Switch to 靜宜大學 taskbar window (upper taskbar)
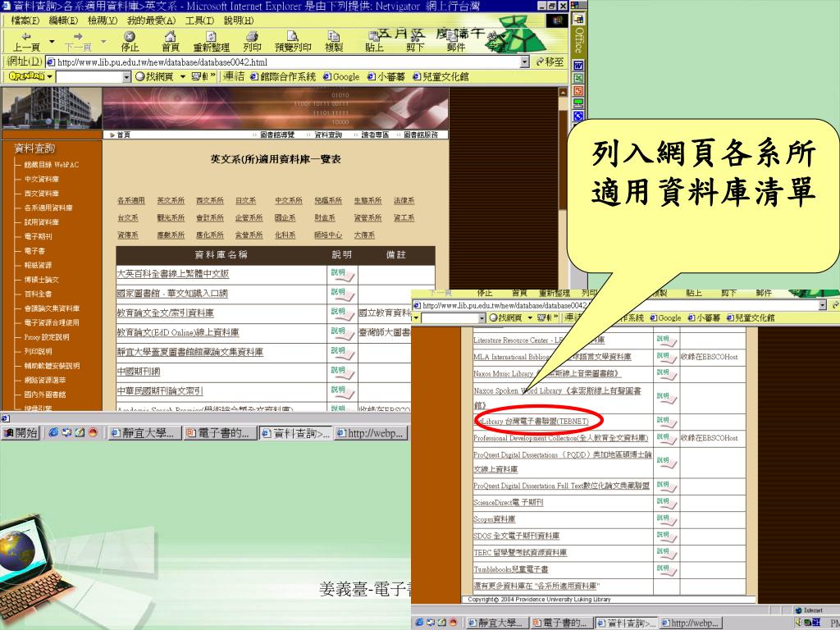The height and width of the screenshot is (630, 840). point(143,433)
